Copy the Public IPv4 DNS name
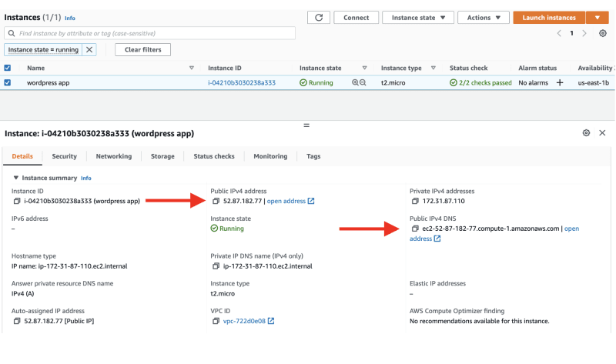This screenshot has height=364, width=616. (x=415, y=229)
